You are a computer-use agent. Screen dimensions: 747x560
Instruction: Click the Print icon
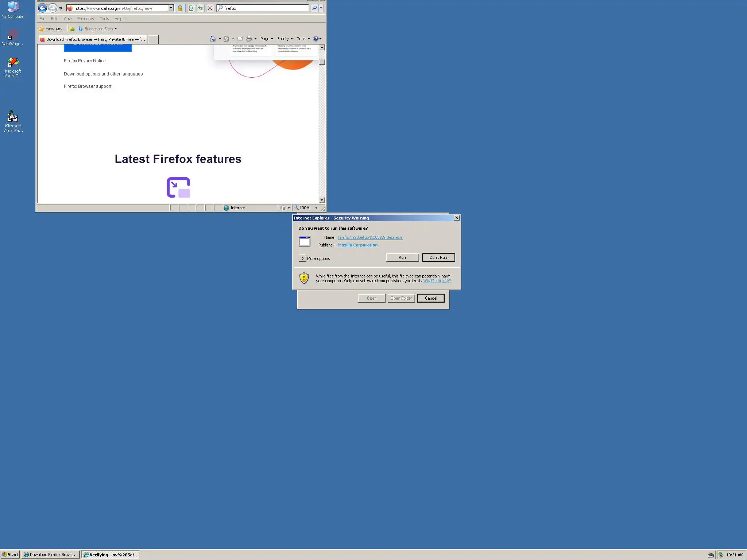pyautogui.click(x=249, y=39)
